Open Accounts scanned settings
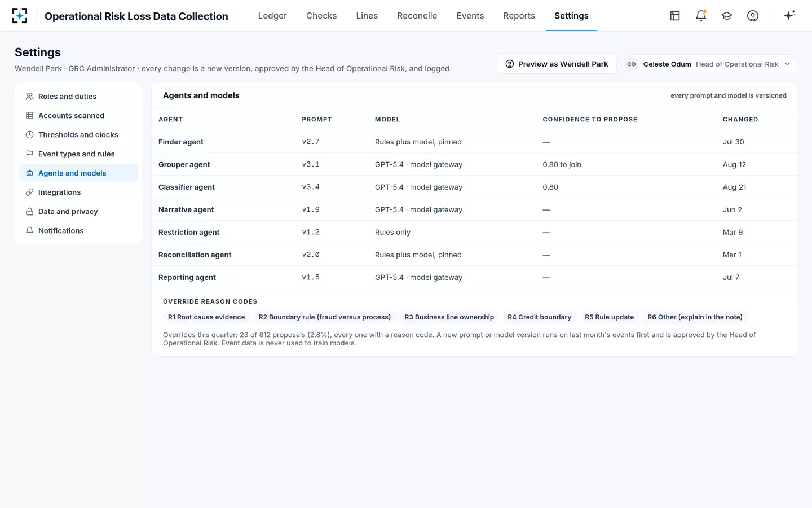The width and height of the screenshot is (812, 508). click(78, 116)
